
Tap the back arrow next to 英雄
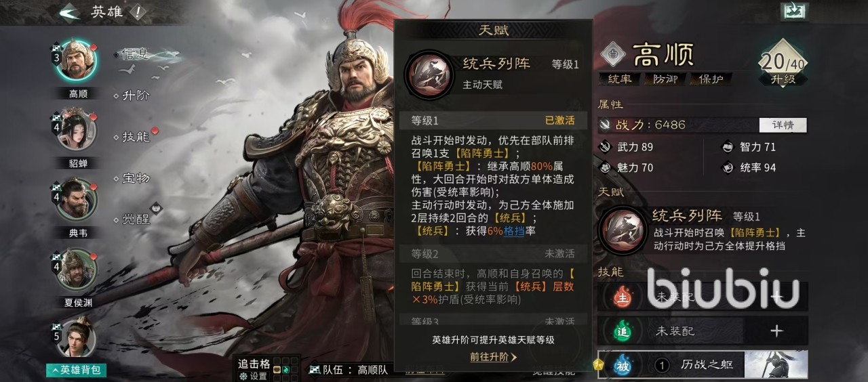69,12
